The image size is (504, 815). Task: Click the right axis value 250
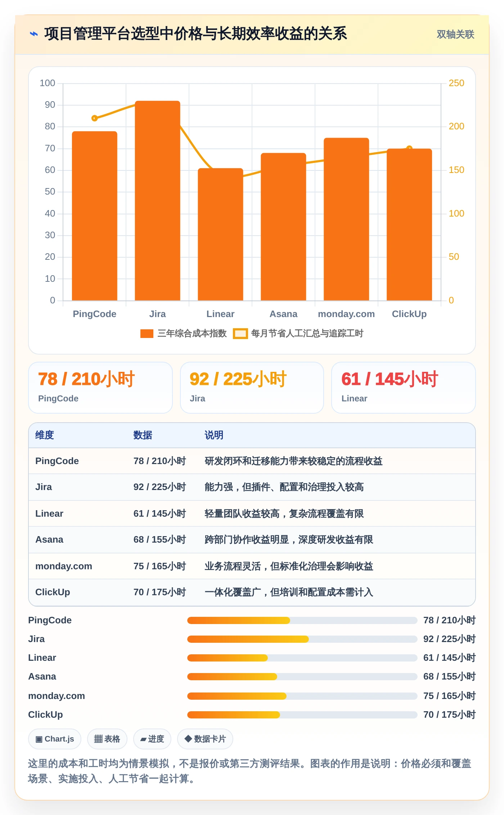(x=456, y=83)
